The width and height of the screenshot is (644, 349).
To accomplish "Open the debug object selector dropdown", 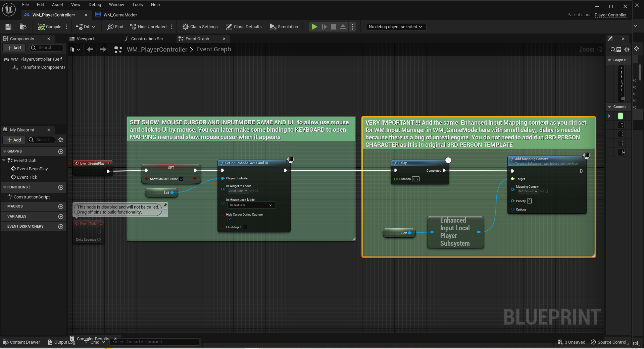I will pos(396,27).
